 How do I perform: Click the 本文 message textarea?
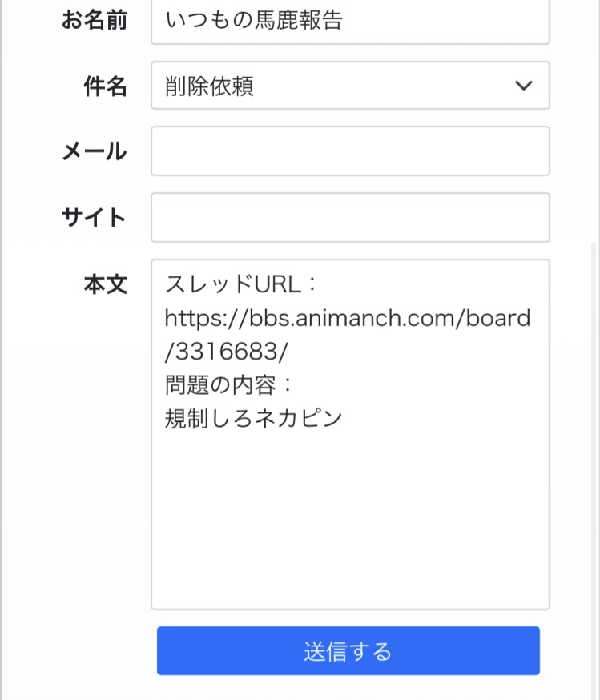[x=350, y=521]
